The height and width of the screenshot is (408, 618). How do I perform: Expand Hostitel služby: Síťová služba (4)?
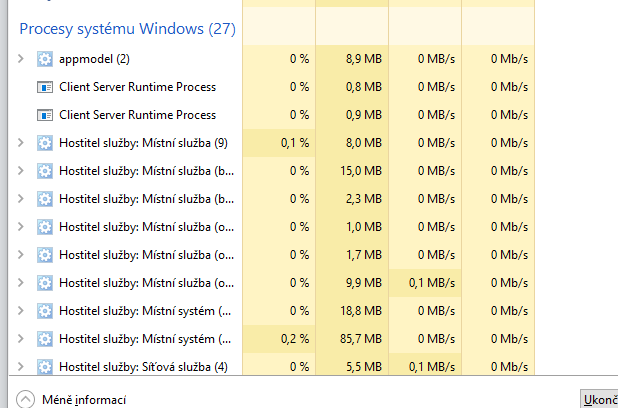coord(21,367)
